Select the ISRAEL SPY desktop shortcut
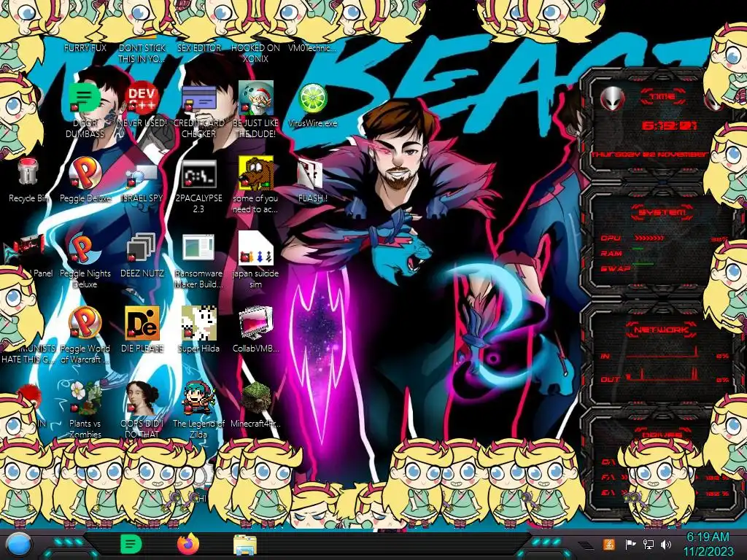The height and width of the screenshot is (560, 747). pyautogui.click(x=142, y=174)
